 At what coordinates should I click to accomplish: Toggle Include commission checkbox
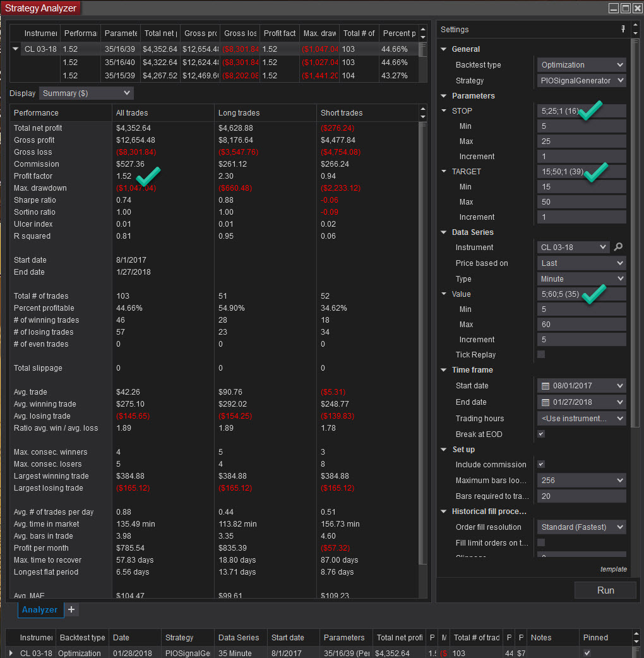click(x=541, y=464)
